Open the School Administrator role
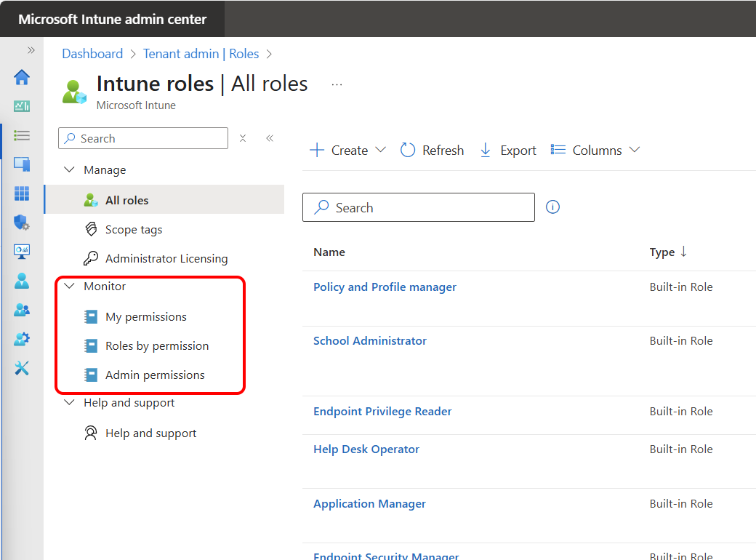 point(370,340)
